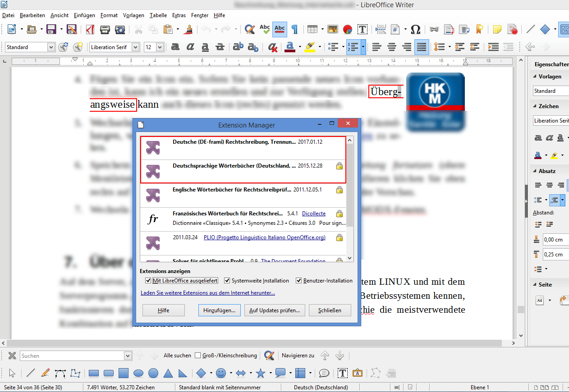This screenshot has height=392, width=569.
Task: Insert chart icon in toolbar
Action: point(347,30)
